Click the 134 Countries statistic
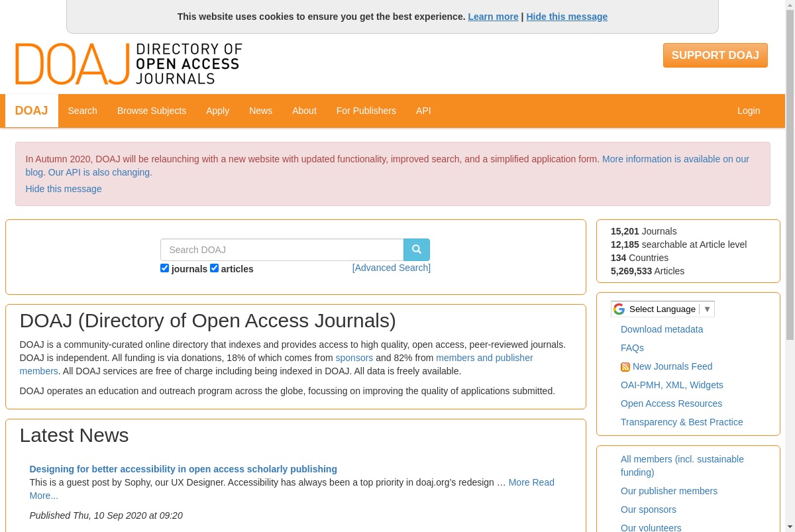The image size is (795, 532). click(639, 258)
